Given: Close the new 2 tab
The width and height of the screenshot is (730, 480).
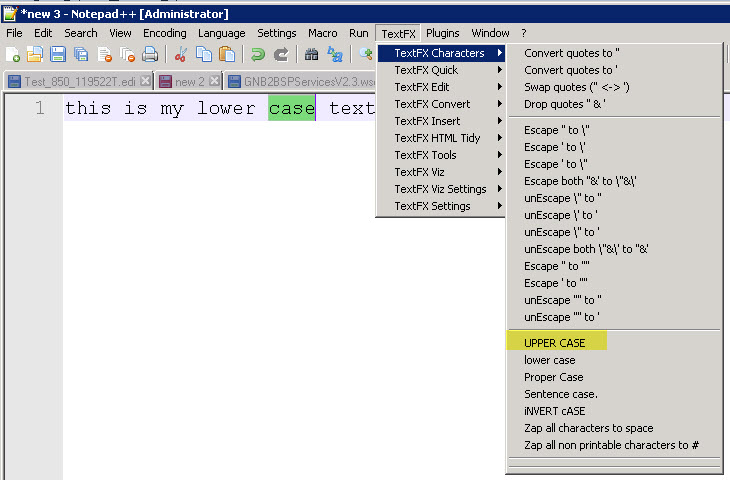Looking at the screenshot, I should pos(214,81).
